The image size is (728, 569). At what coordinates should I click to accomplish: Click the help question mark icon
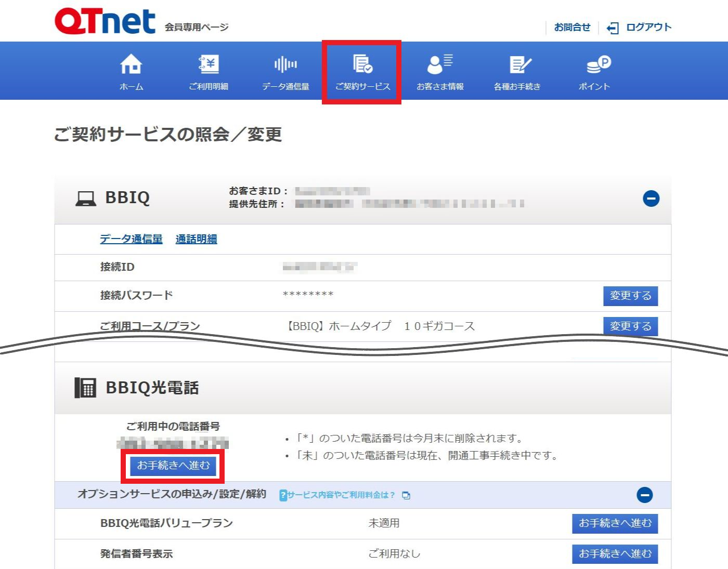(x=283, y=495)
